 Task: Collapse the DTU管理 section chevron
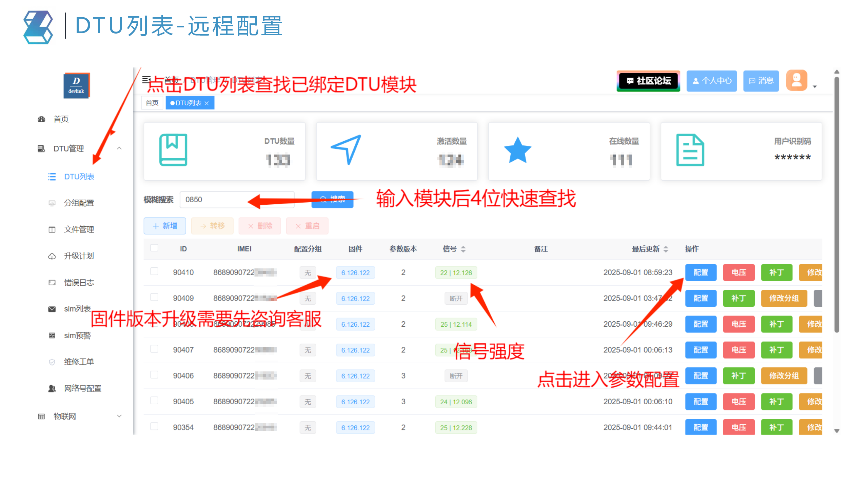(119, 148)
